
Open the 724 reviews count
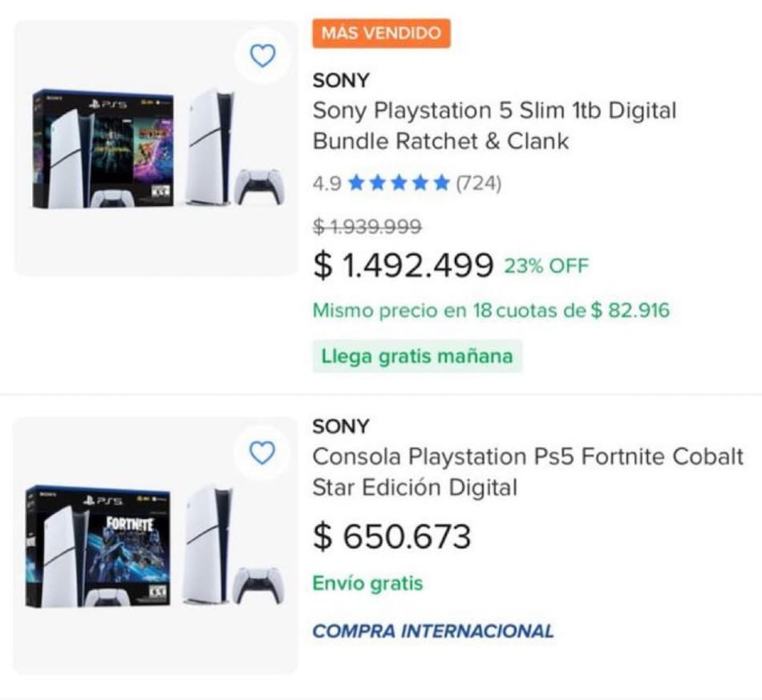(479, 184)
